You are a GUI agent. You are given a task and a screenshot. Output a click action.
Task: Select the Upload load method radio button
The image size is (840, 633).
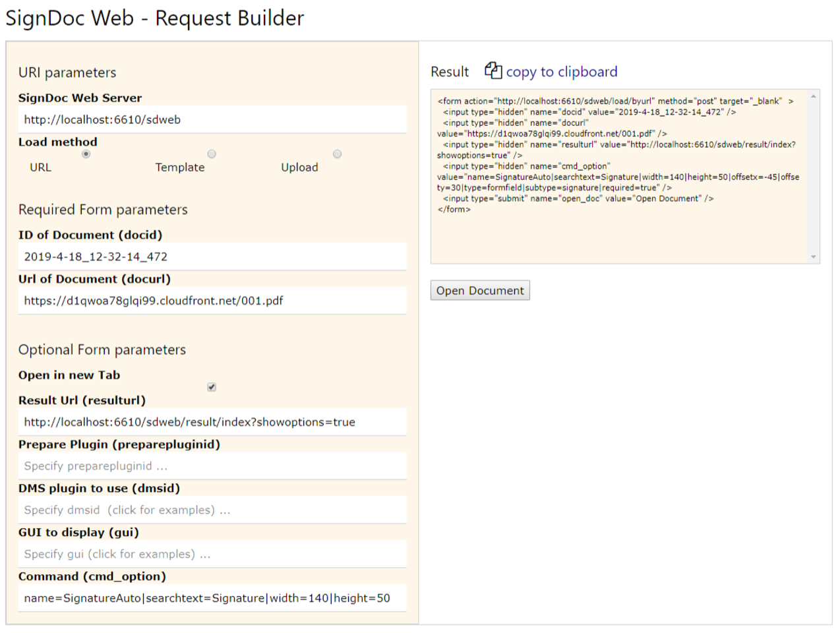click(x=337, y=154)
